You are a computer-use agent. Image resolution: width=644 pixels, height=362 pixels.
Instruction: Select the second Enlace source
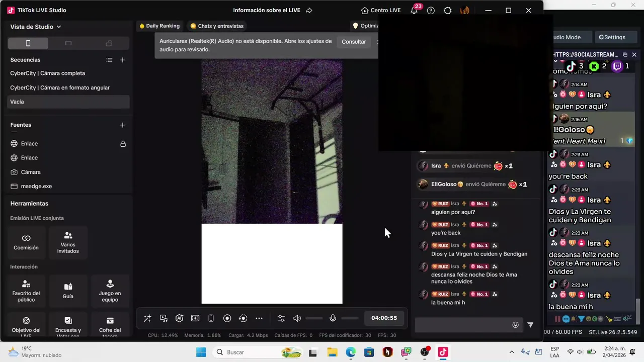tap(69, 158)
